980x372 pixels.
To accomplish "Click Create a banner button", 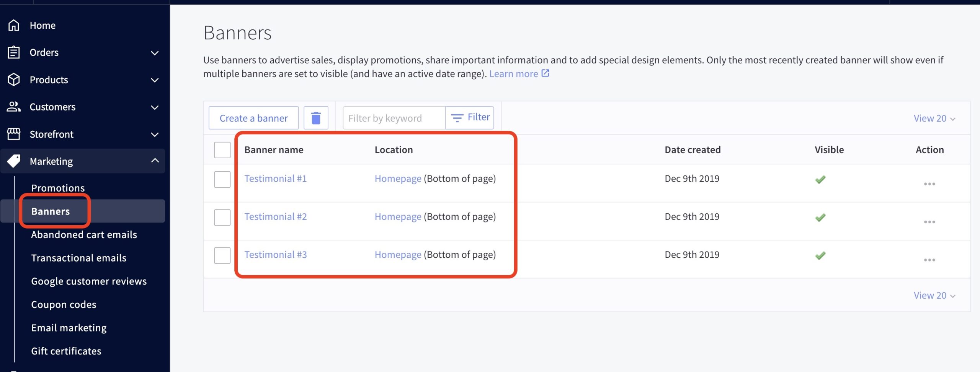I will coord(253,118).
